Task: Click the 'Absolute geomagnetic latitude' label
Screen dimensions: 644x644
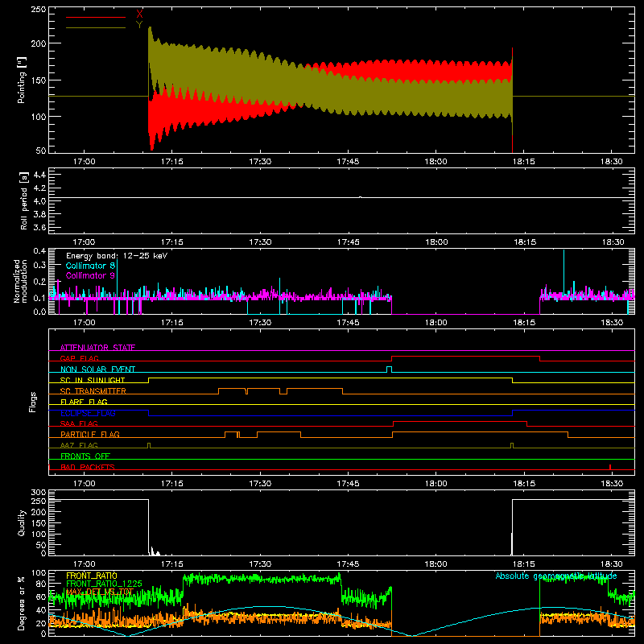Action: (x=556, y=576)
